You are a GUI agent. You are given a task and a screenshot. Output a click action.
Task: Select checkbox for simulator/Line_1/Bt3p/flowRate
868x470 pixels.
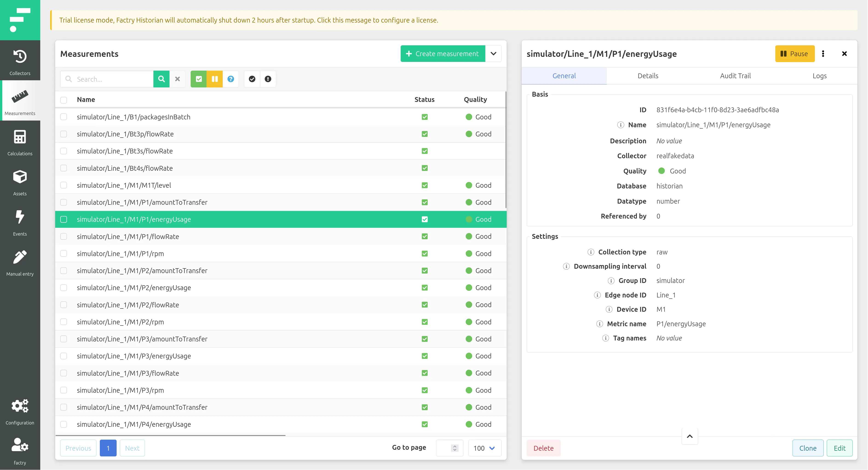click(x=64, y=134)
